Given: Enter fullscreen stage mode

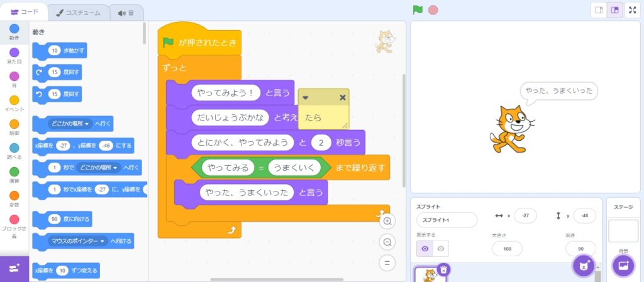Looking at the screenshot, I should click(x=632, y=10).
